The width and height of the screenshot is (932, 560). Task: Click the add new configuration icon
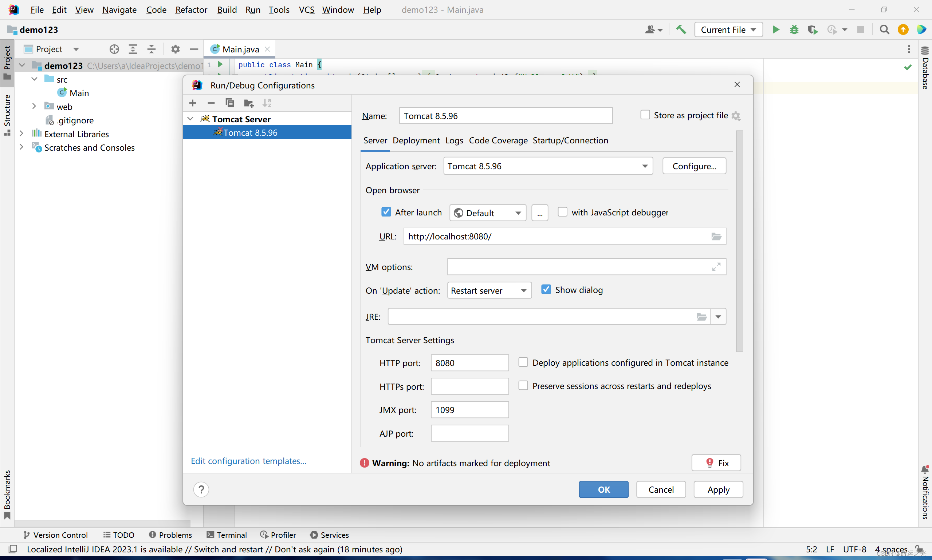click(x=192, y=102)
